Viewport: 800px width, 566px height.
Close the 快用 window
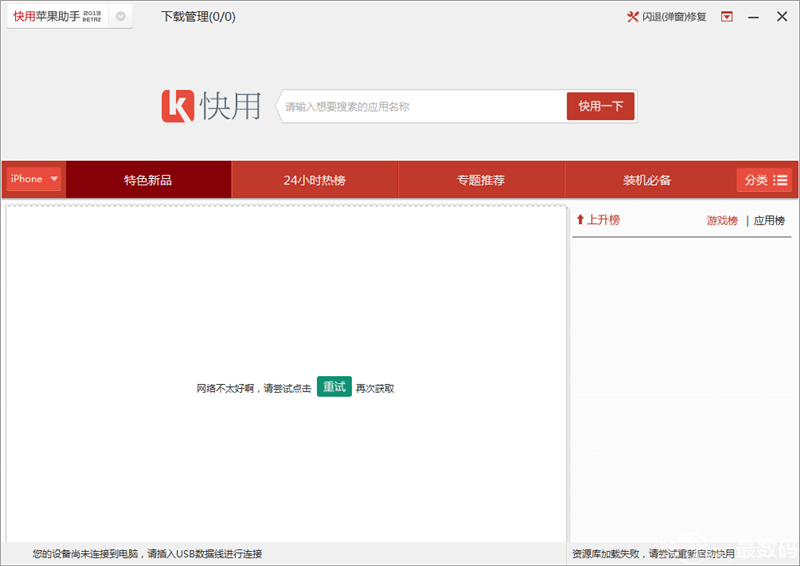coord(782,17)
